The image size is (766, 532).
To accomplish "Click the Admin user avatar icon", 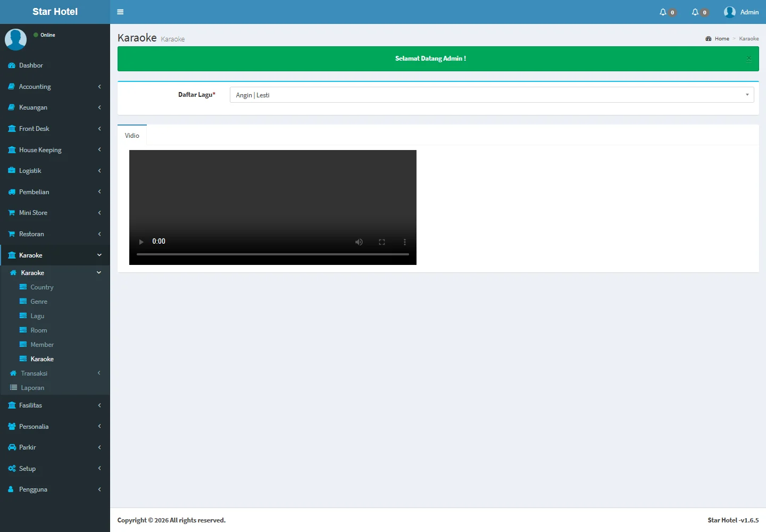I will (729, 12).
